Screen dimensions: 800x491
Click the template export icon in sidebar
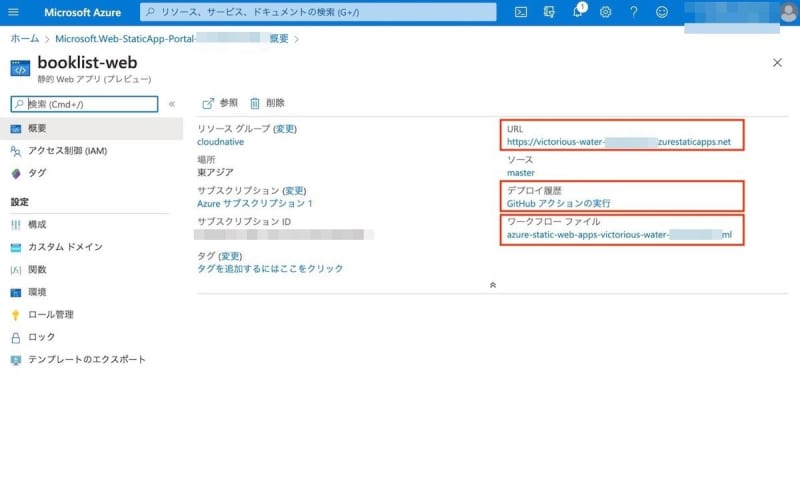[16, 360]
